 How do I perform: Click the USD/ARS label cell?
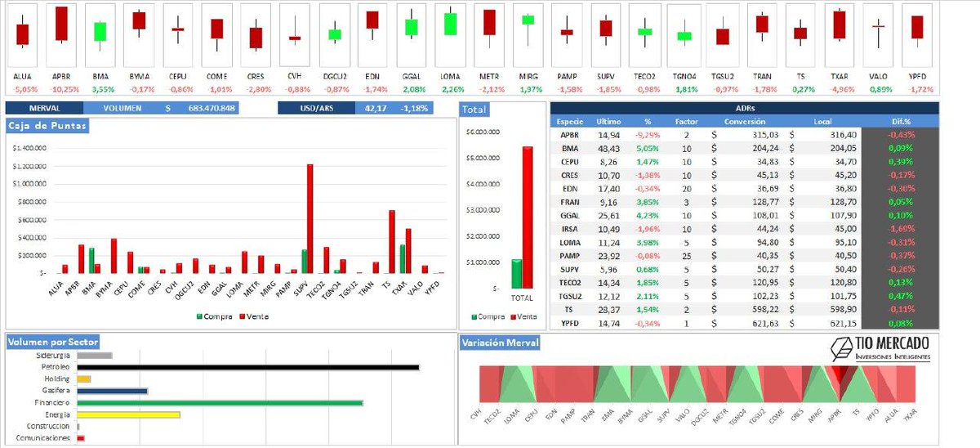(x=317, y=108)
